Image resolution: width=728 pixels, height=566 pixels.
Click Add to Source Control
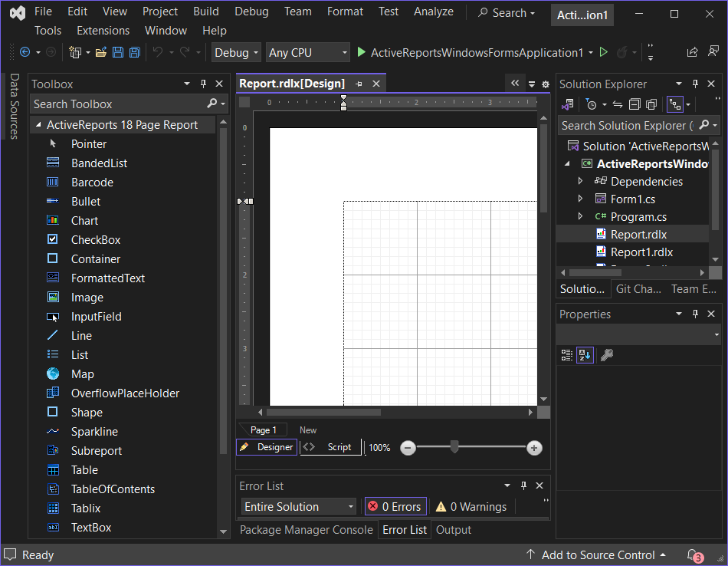(x=598, y=554)
